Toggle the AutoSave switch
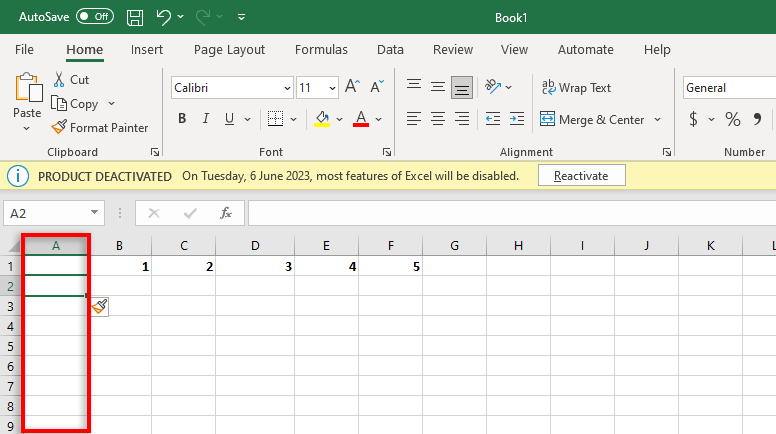Image resolution: width=776 pixels, height=434 pixels. (95, 17)
